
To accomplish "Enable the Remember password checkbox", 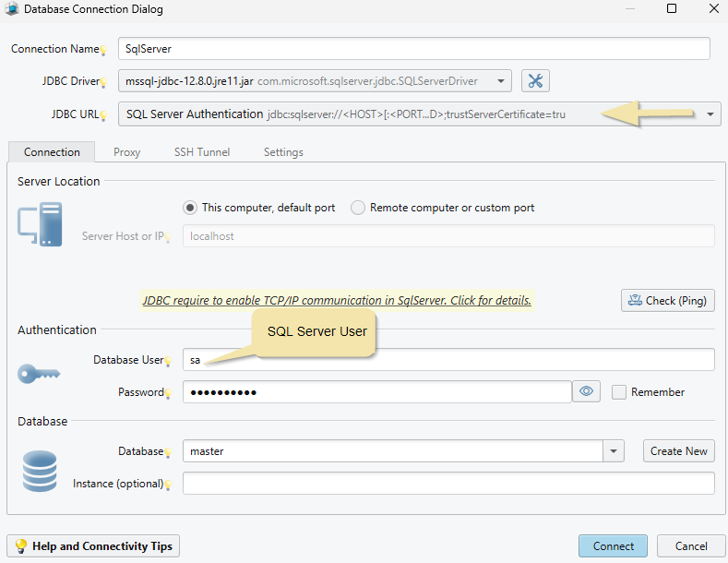I will coord(619,392).
